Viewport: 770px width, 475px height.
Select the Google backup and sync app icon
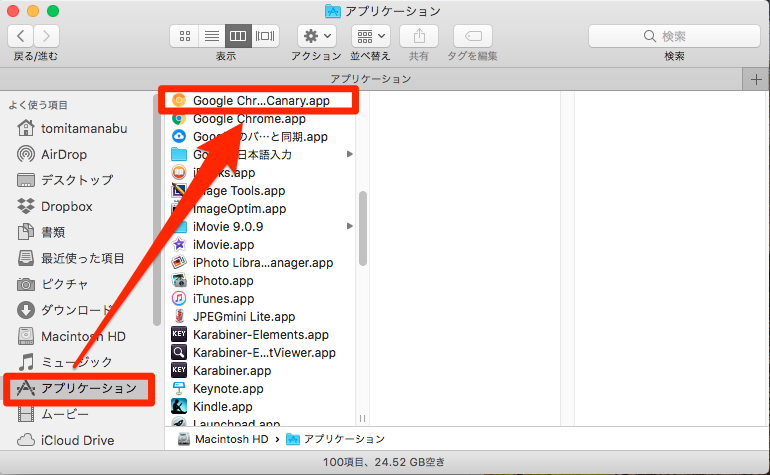tap(179, 137)
